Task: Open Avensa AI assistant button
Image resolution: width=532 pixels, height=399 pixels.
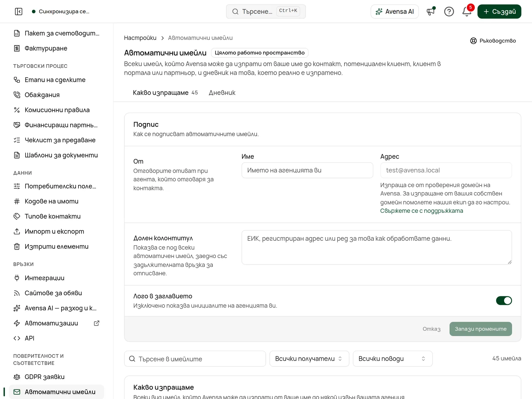Action: point(395,12)
